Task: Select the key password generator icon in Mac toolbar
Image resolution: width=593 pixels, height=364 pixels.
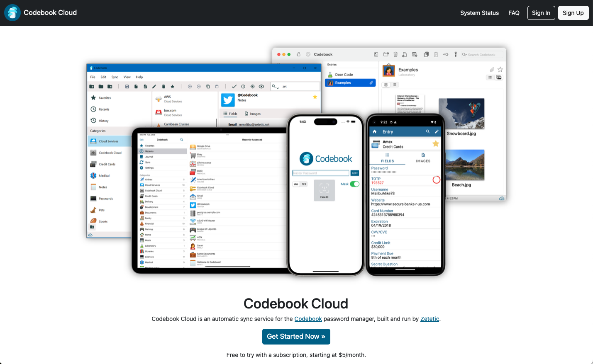Action: pyautogui.click(x=447, y=54)
